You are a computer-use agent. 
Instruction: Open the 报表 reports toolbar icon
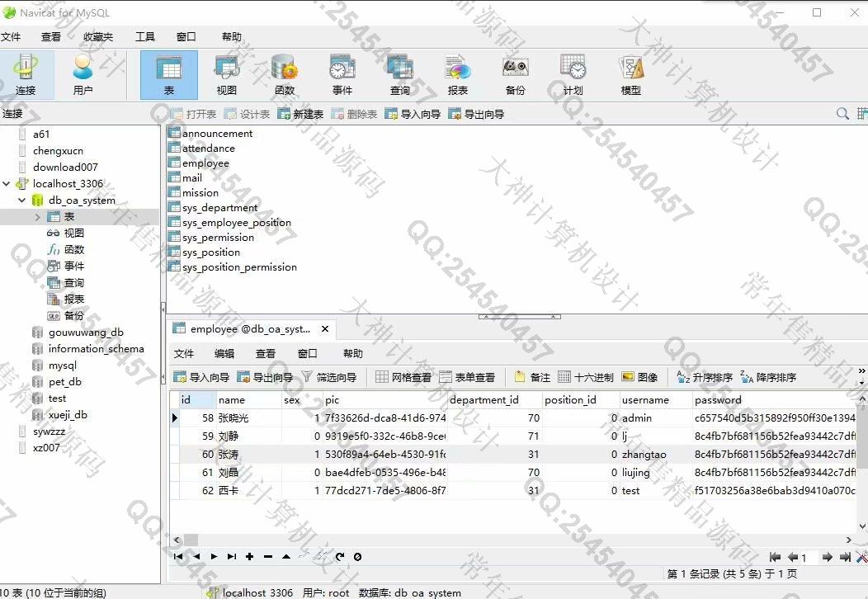coord(457,75)
